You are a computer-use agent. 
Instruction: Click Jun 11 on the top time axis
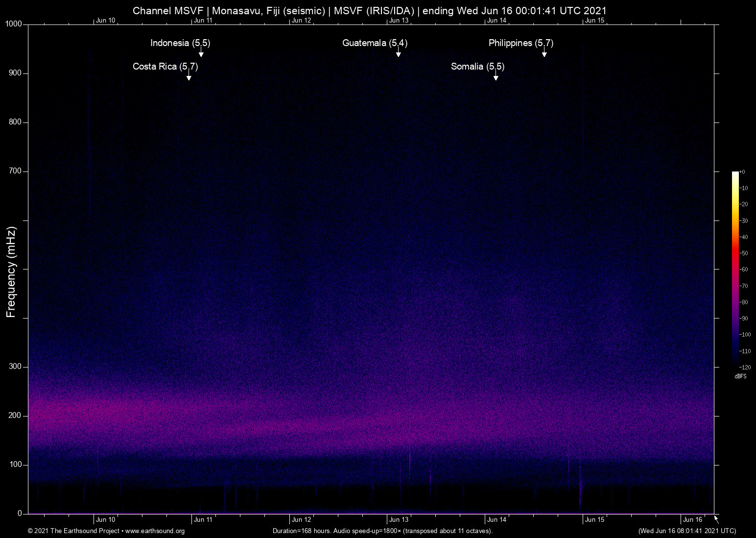tap(203, 21)
